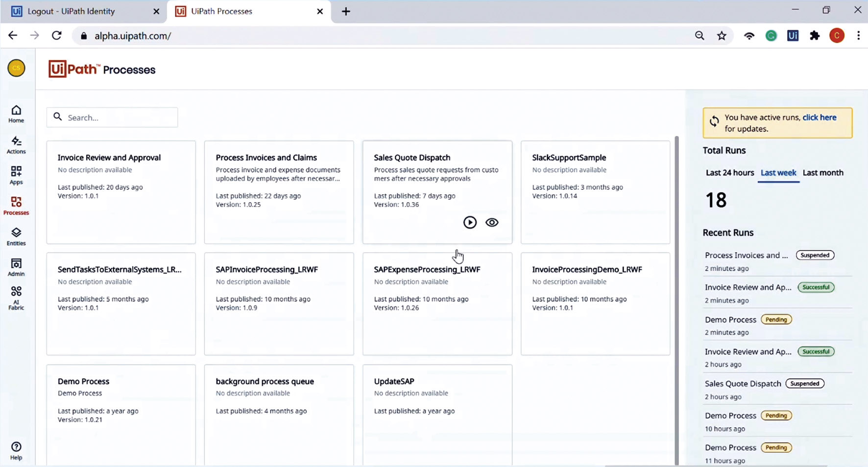
Task: Click the search magnifier icon in Search box
Action: 58,117
